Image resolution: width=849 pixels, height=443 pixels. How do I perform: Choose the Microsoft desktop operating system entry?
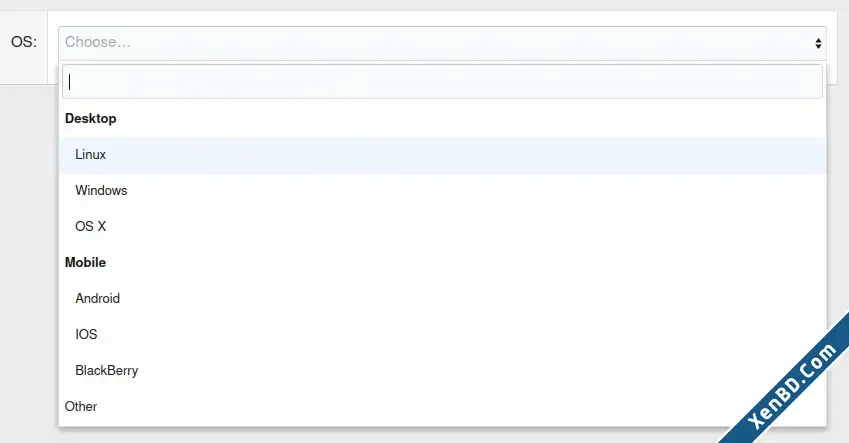(x=442, y=191)
